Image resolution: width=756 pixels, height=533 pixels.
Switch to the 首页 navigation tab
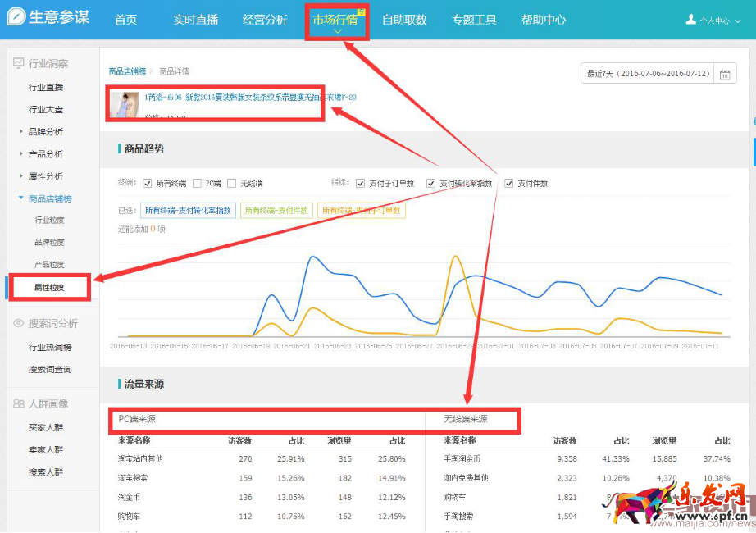pos(125,19)
